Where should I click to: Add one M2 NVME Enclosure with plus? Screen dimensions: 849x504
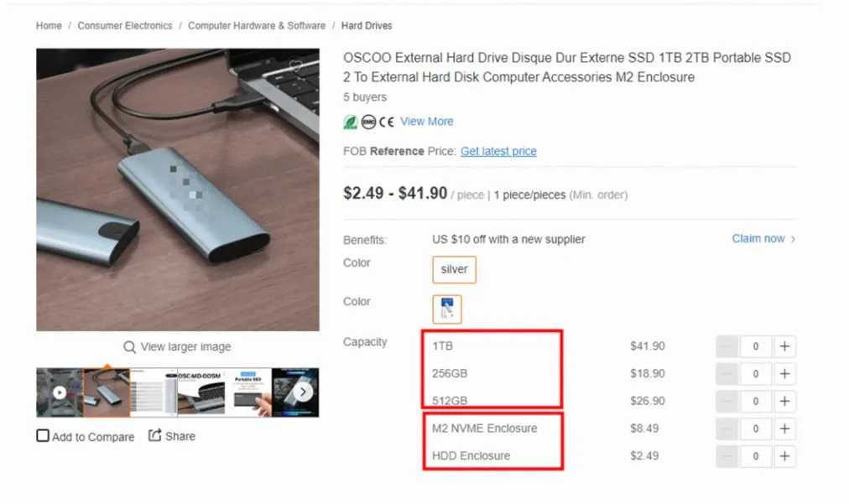784,429
